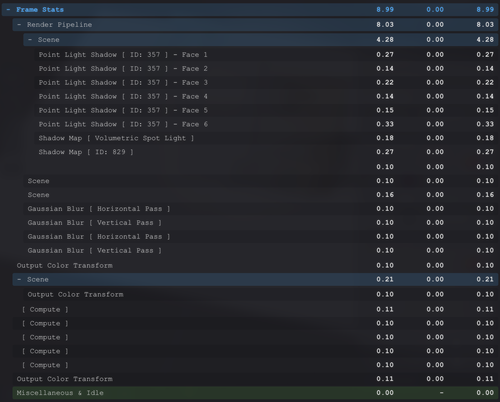500x402 pixels.
Task: Select Point Light Shadow Face 4 row
Action: tap(266, 97)
